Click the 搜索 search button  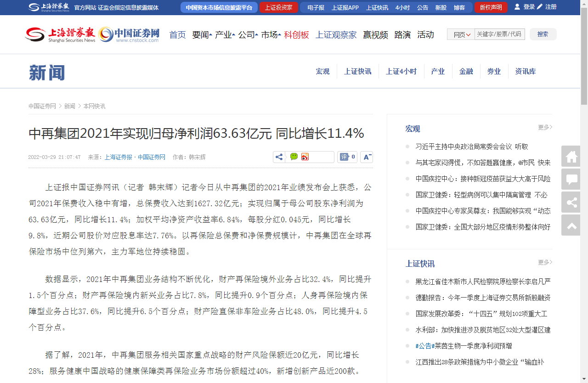[543, 34]
